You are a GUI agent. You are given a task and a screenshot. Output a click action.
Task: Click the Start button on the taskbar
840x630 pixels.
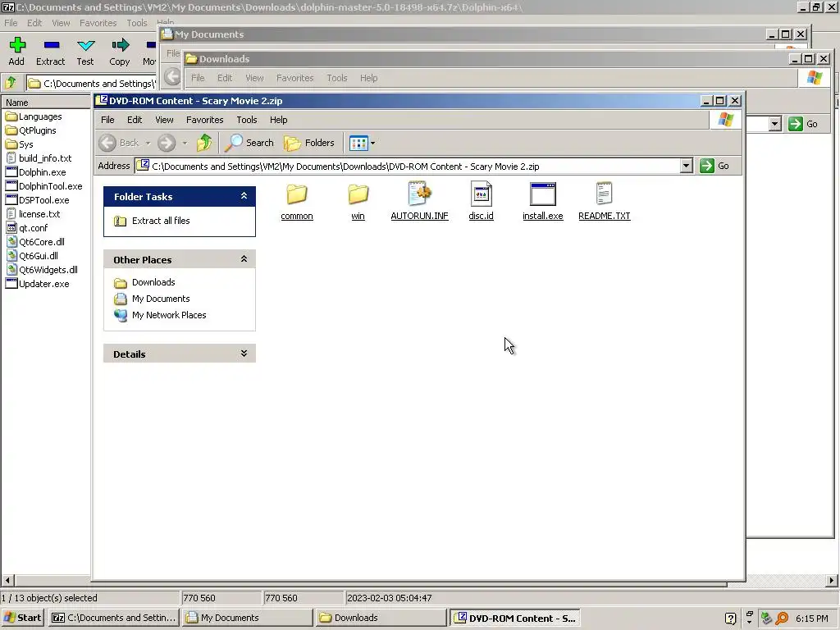pyautogui.click(x=22, y=618)
